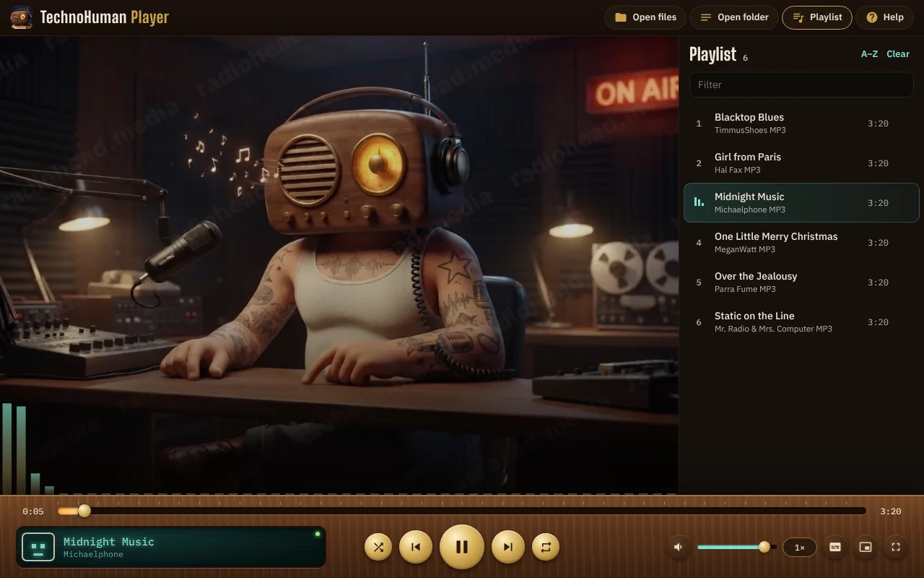The height and width of the screenshot is (578, 924).
Task: Focus the playlist Filter field
Action: tap(801, 85)
